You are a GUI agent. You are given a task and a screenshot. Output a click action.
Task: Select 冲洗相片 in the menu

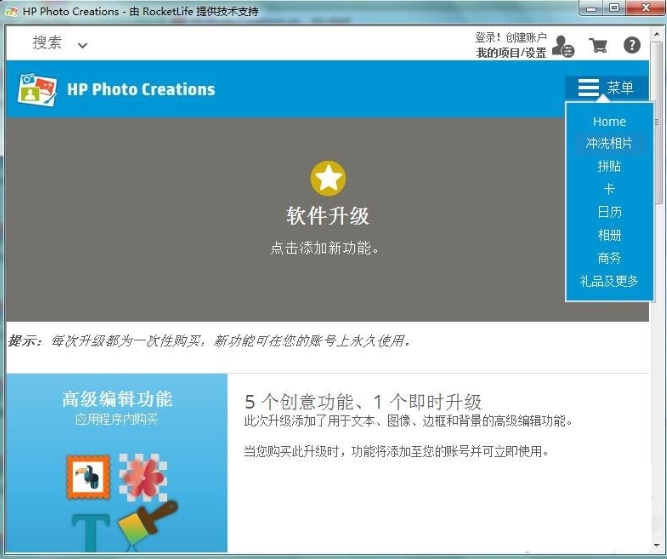pyautogui.click(x=609, y=143)
